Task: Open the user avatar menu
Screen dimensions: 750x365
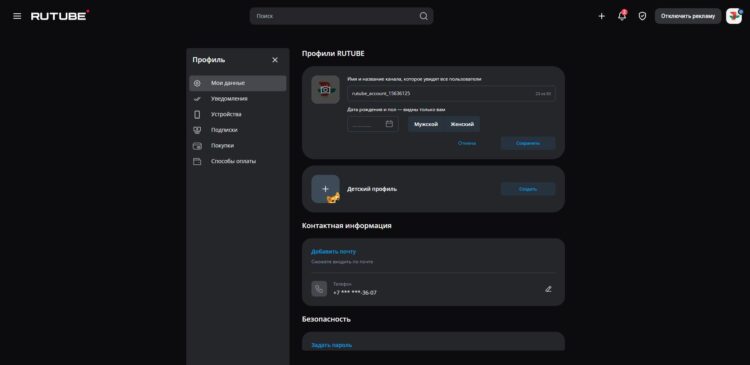Action: coord(734,16)
